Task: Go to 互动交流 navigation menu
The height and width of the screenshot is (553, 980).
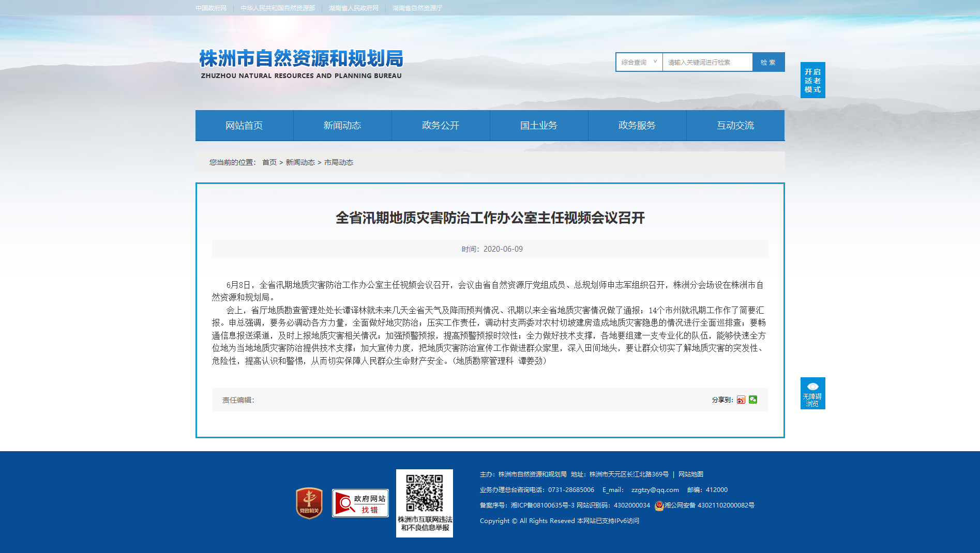Action: coord(735,125)
